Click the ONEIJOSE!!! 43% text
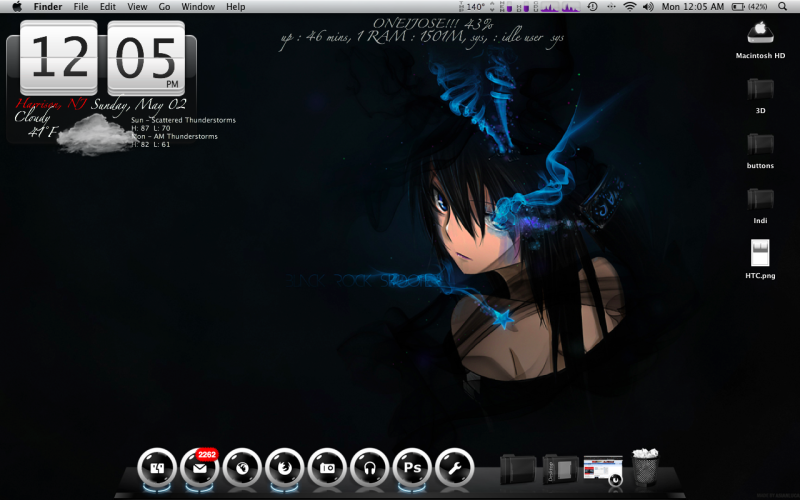Image resolution: width=800 pixels, height=500 pixels. click(433, 23)
